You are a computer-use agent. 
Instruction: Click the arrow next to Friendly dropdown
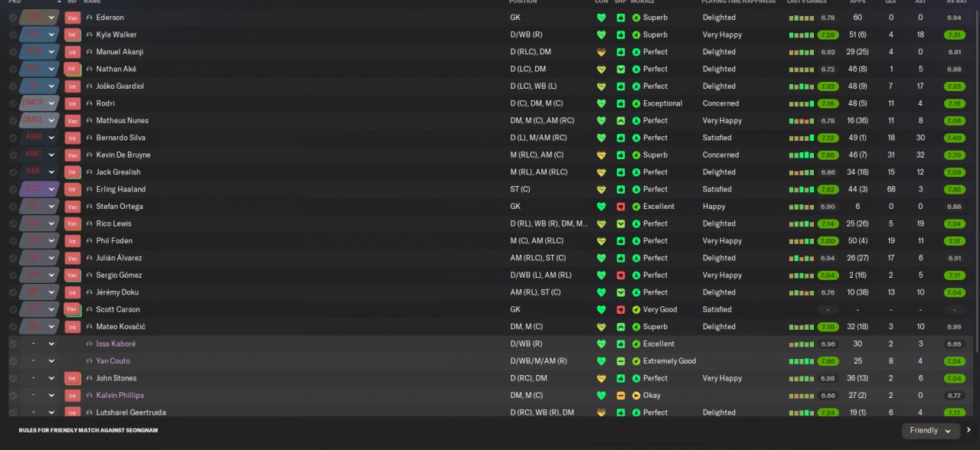pyautogui.click(x=969, y=430)
